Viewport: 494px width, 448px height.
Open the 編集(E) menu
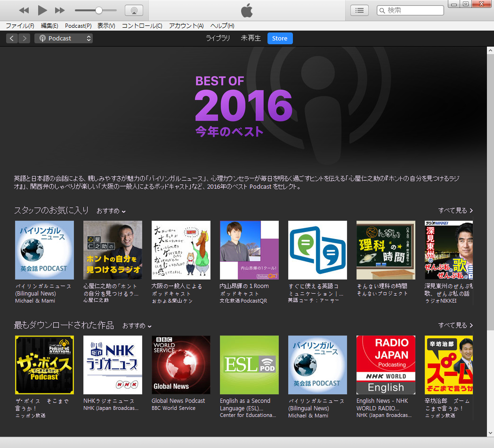tap(49, 26)
